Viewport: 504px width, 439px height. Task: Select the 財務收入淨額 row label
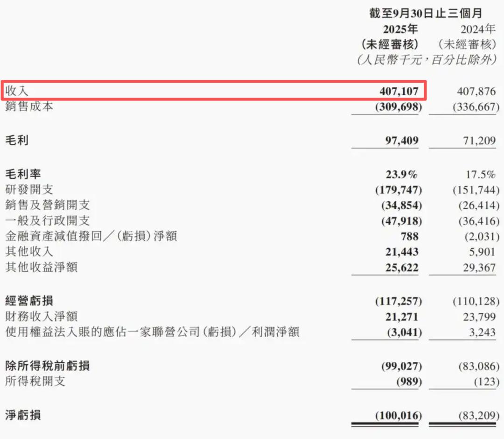click(41, 317)
